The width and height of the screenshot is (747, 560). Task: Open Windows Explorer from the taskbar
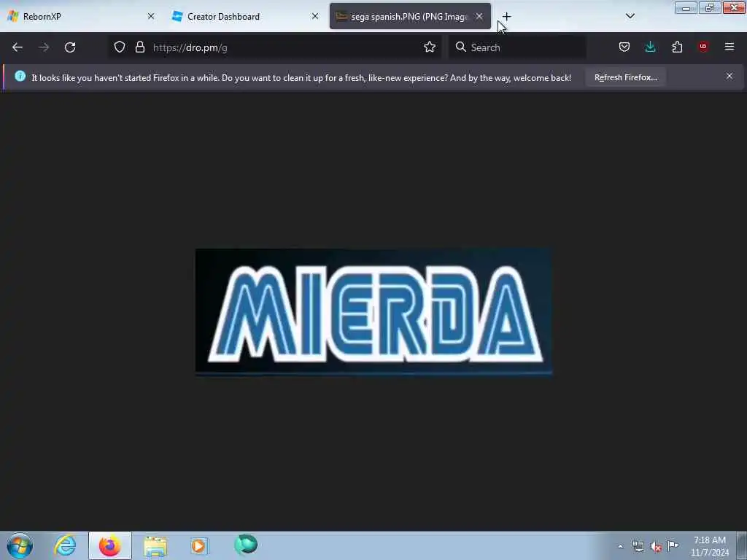coord(155,546)
